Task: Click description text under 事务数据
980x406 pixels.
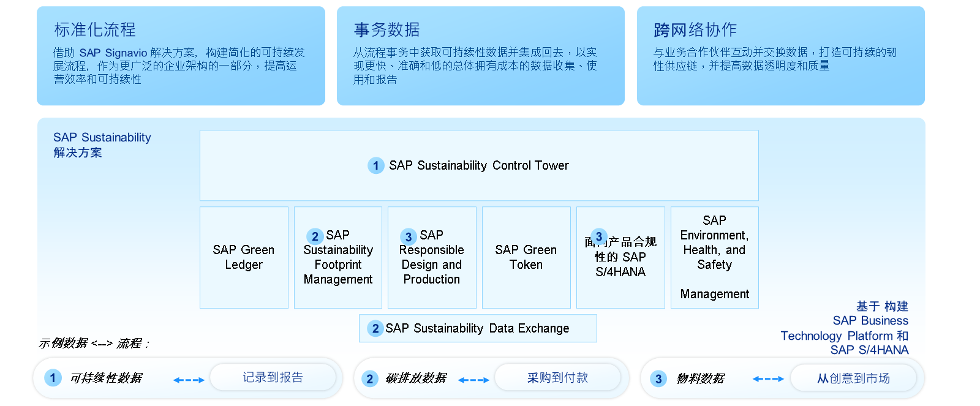Action: point(475,66)
